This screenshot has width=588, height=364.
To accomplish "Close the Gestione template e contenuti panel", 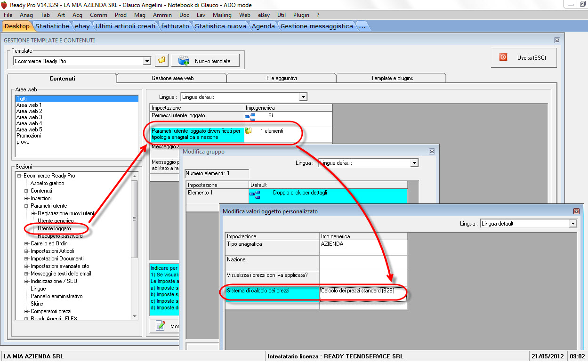I will (x=557, y=40).
